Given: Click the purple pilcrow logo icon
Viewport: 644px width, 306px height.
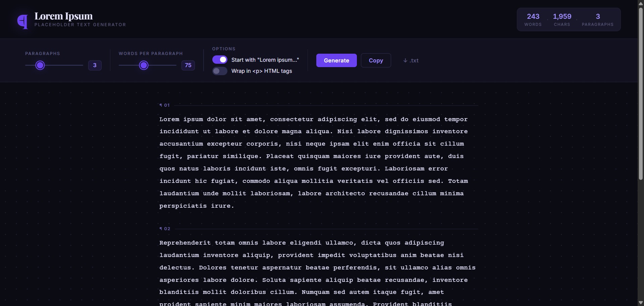Looking at the screenshot, I should [23, 22].
